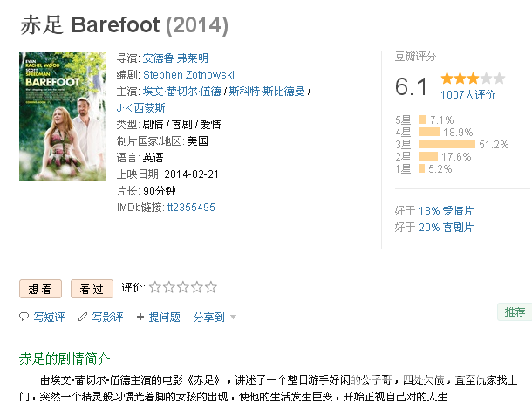The width and height of the screenshot is (532, 417).
Task: Expand the 分享到 dropdown
Action: pos(215,317)
